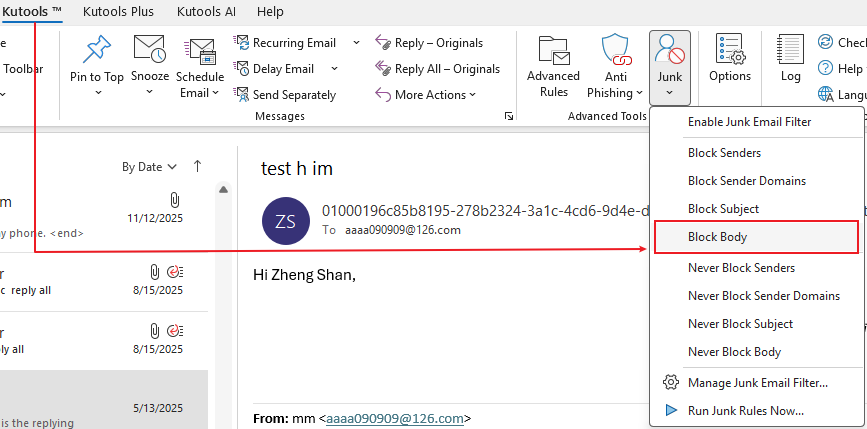Open the By Date sort dropdown
The height and width of the screenshot is (429, 867).
[x=150, y=167]
